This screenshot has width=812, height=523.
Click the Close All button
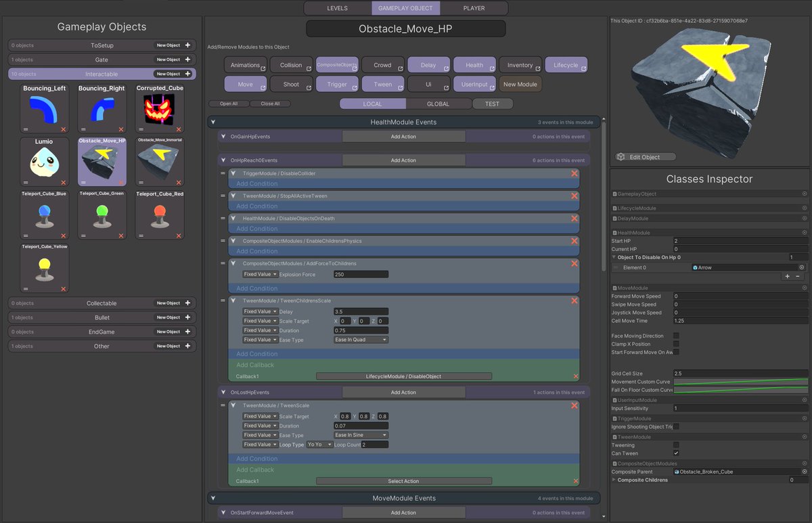[270, 104]
